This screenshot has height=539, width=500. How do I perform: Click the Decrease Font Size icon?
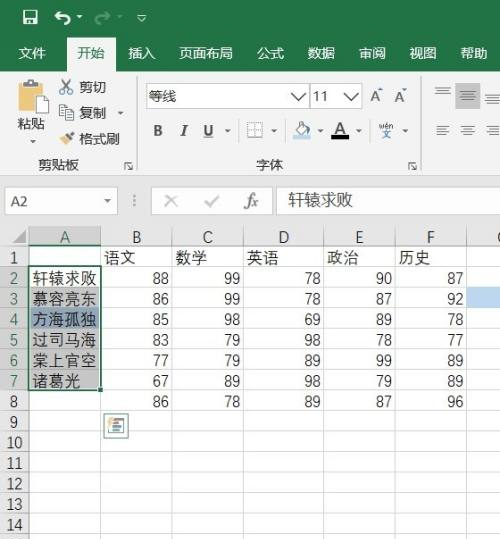click(400, 96)
